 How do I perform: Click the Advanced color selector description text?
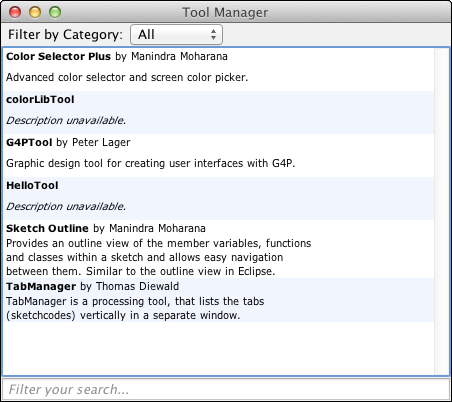tap(127, 77)
